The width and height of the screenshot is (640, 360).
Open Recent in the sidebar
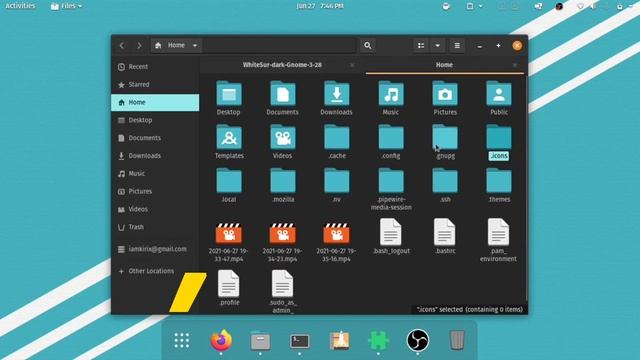click(155, 67)
